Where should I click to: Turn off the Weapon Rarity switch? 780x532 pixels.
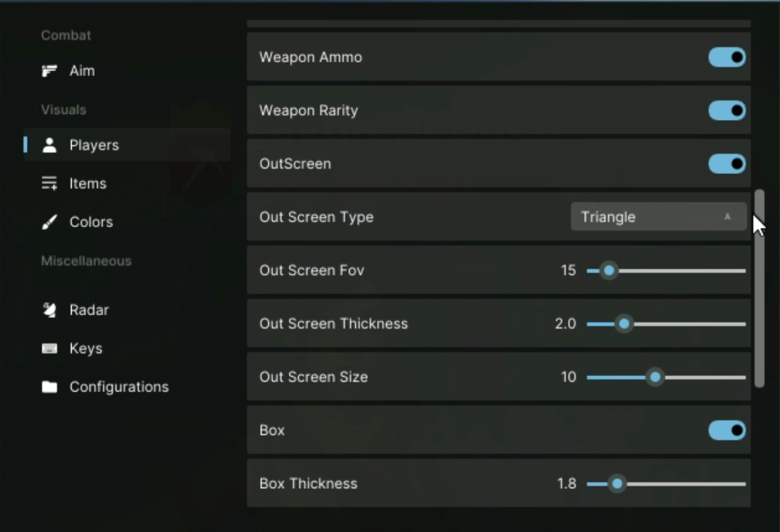727,111
